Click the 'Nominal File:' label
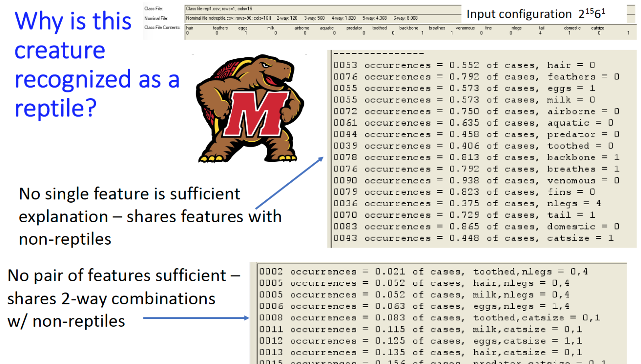The image size is (641, 364). pyautogui.click(x=156, y=18)
